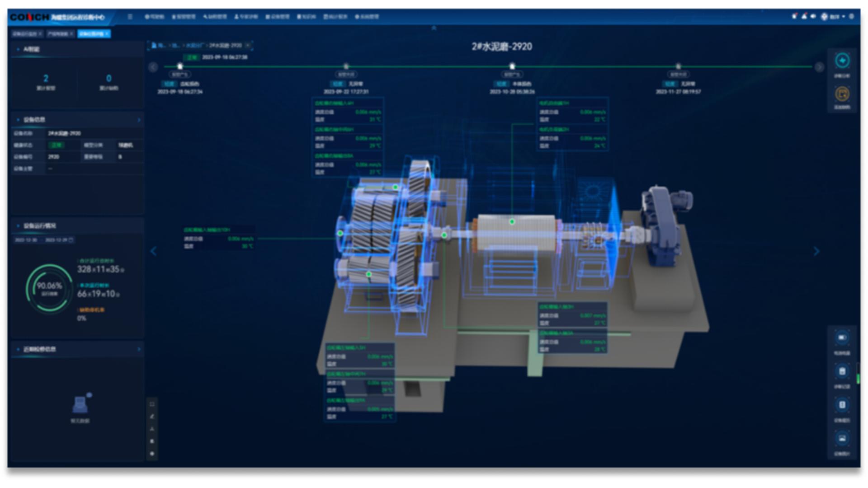Viewport: 868px width, 488px height.
Task: Select the 2023-10-28 timeline event marker
Action: pos(512,66)
